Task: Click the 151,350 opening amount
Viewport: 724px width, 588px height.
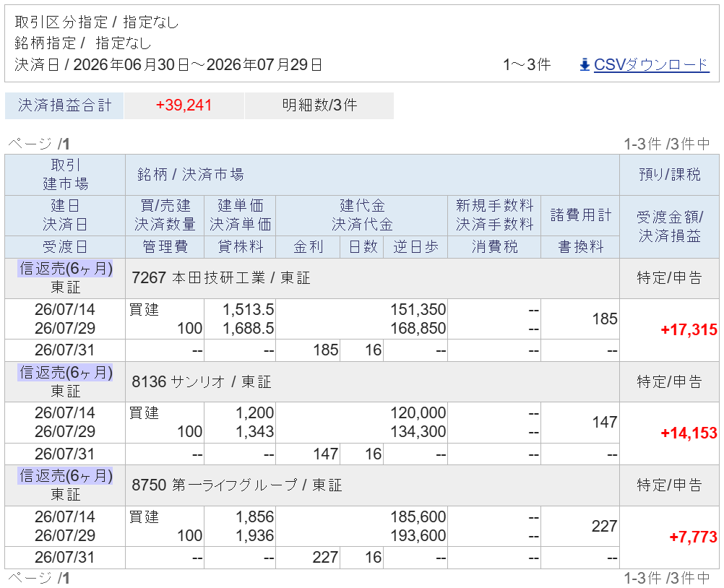Action: pyautogui.click(x=418, y=309)
